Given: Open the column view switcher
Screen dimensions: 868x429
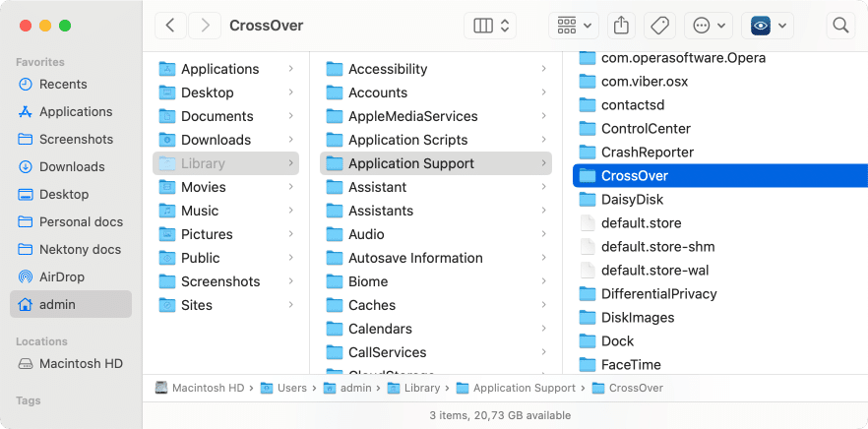Looking at the screenshot, I should pos(490,26).
